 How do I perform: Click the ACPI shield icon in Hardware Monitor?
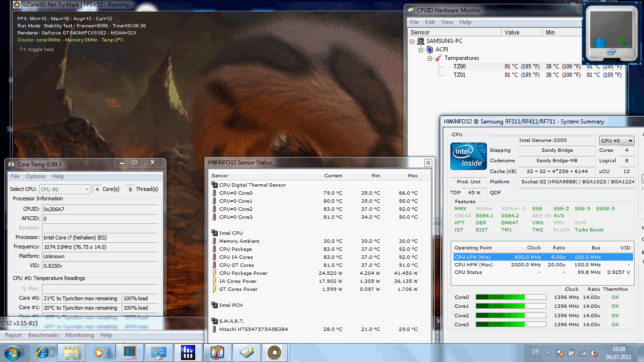(429, 49)
